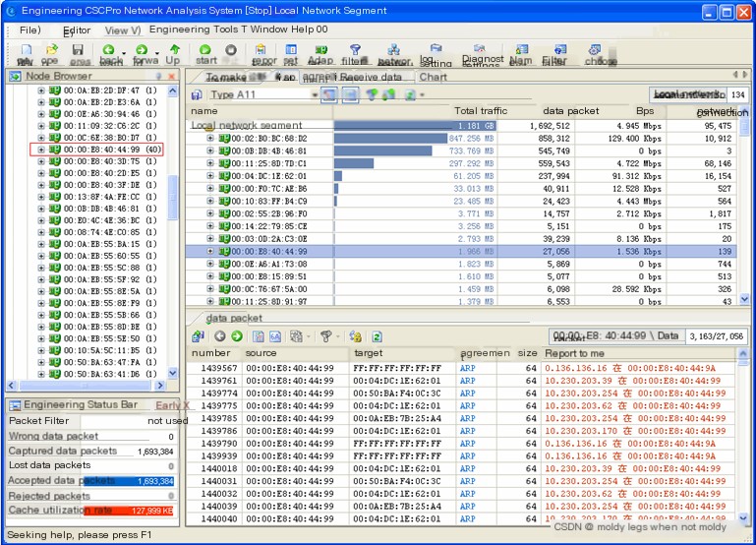Toggle the first highlighted view button beside Type

328,94
